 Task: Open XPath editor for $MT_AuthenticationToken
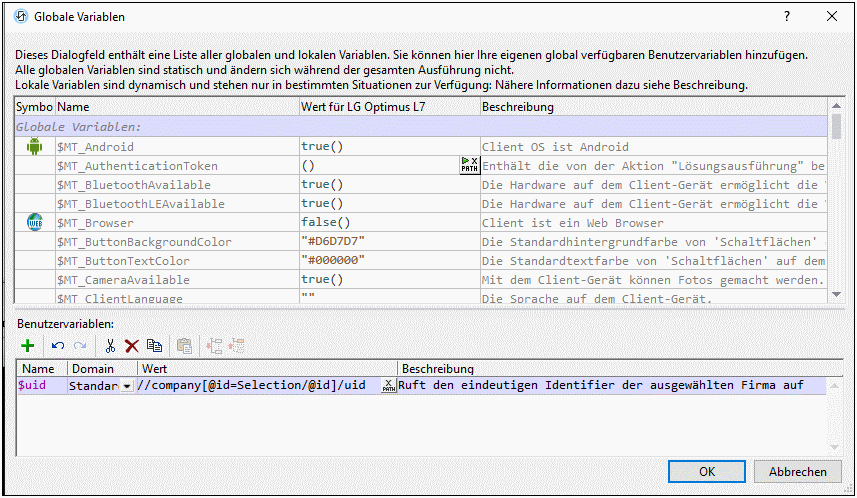[x=469, y=165]
